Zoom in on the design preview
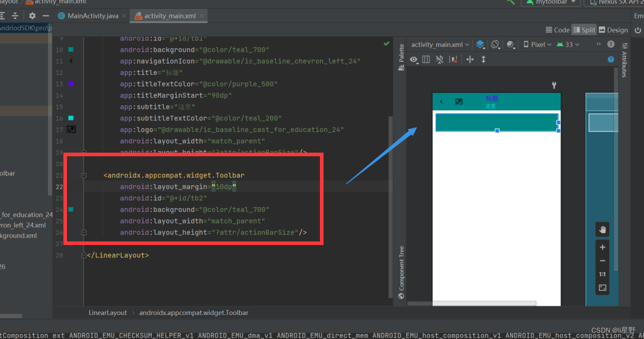The height and width of the screenshot is (339, 644). pyautogui.click(x=602, y=247)
